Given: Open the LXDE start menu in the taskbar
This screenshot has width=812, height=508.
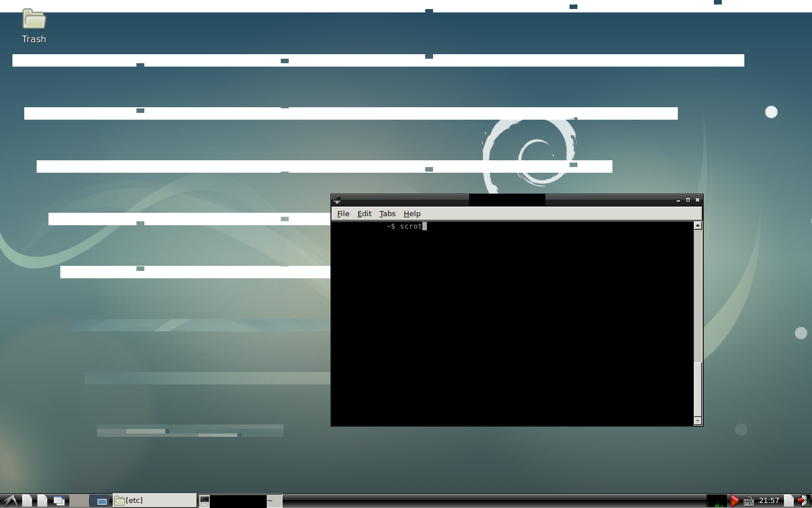Looking at the screenshot, I should 10,501.
